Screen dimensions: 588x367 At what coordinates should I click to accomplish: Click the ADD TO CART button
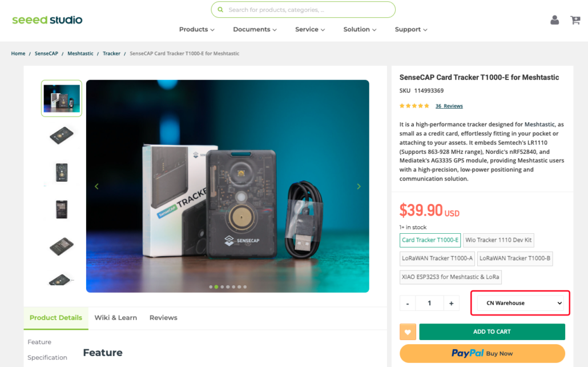tap(492, 332)
